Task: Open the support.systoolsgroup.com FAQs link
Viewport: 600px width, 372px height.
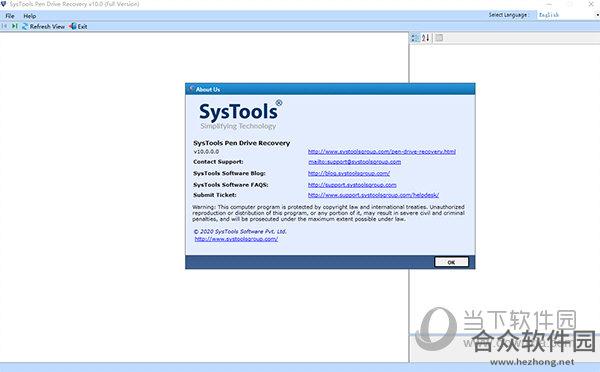Action: pos(352,185)
